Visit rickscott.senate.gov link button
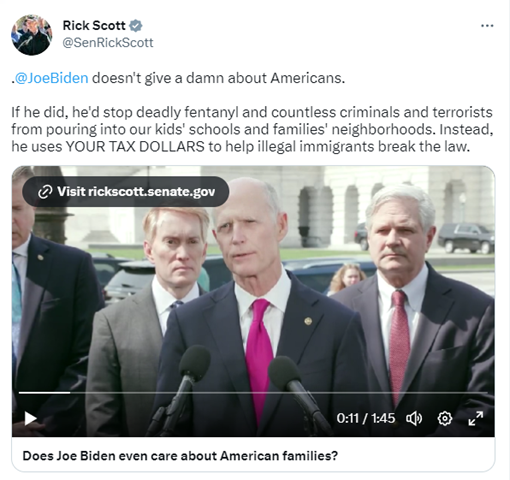This screenshot has height=480, width=510. 126,192
